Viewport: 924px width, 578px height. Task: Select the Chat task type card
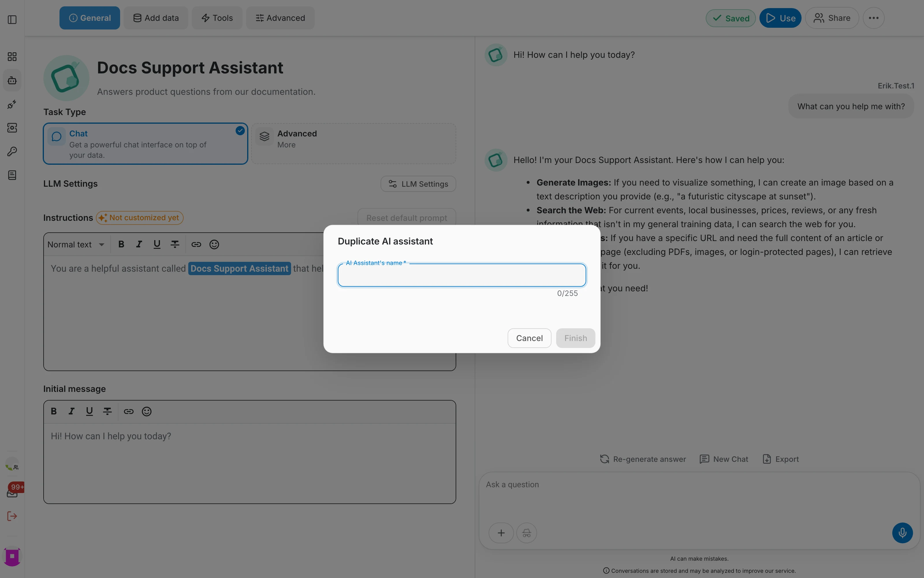coord(146,144)
